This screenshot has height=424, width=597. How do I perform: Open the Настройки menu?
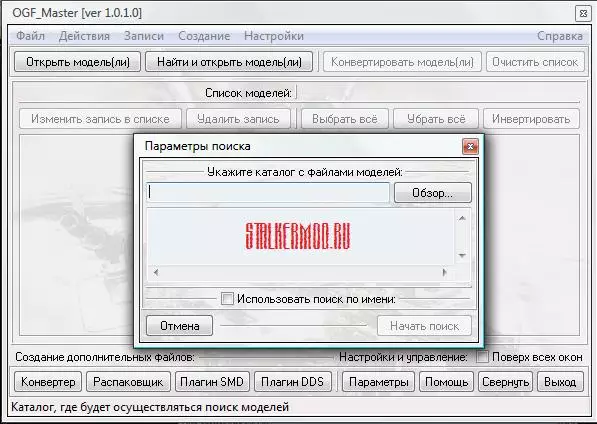click(x=274, y=36)
